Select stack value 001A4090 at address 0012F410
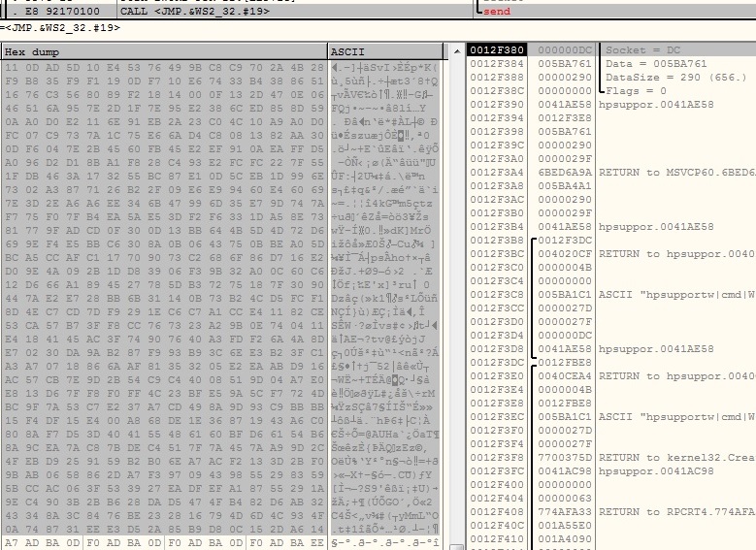756x550 pixels. click(x=565, y=539)
